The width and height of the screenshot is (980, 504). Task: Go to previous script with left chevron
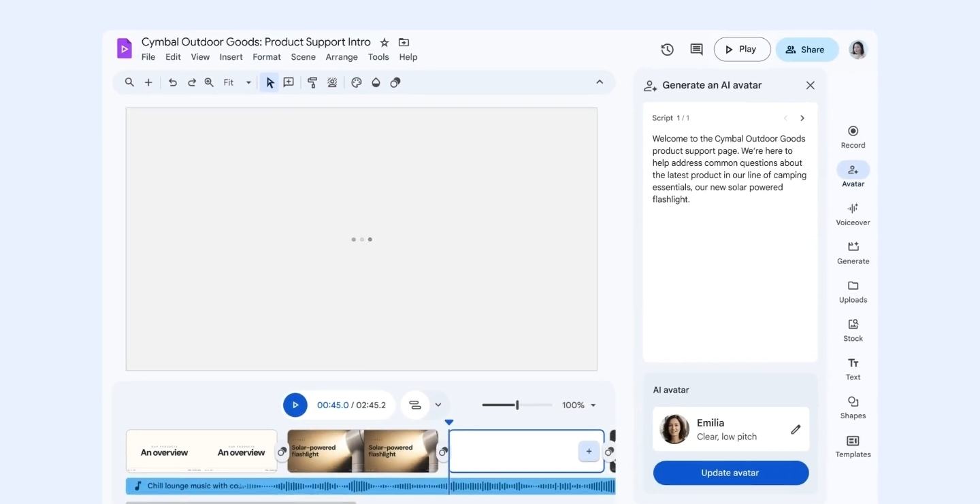point(785,118)
